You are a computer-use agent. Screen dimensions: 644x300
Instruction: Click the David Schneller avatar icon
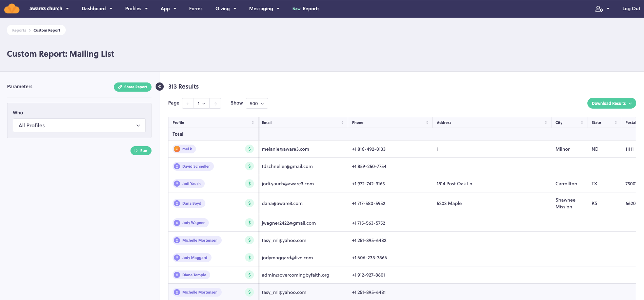coord(177,166)
